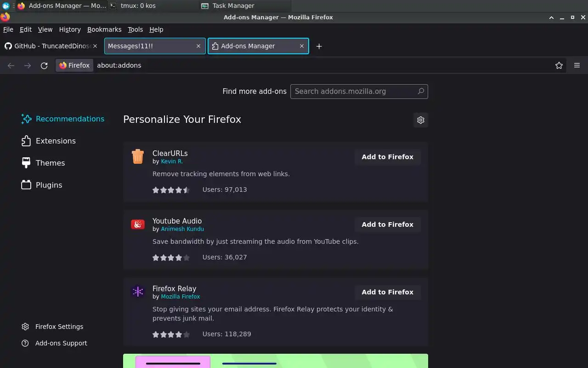Bookmark this page with star icon
588x368 pixels.
pos(559,65)
